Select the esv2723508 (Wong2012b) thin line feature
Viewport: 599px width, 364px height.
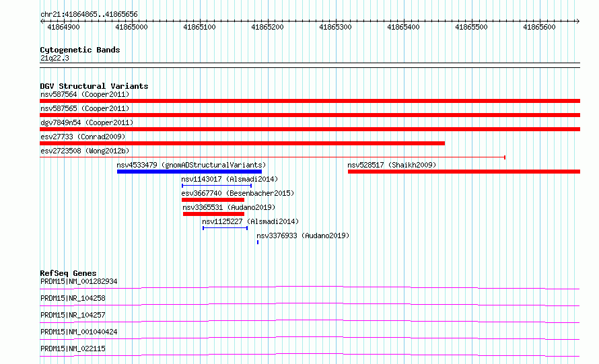pyautogui.click(x=273, y=157)
